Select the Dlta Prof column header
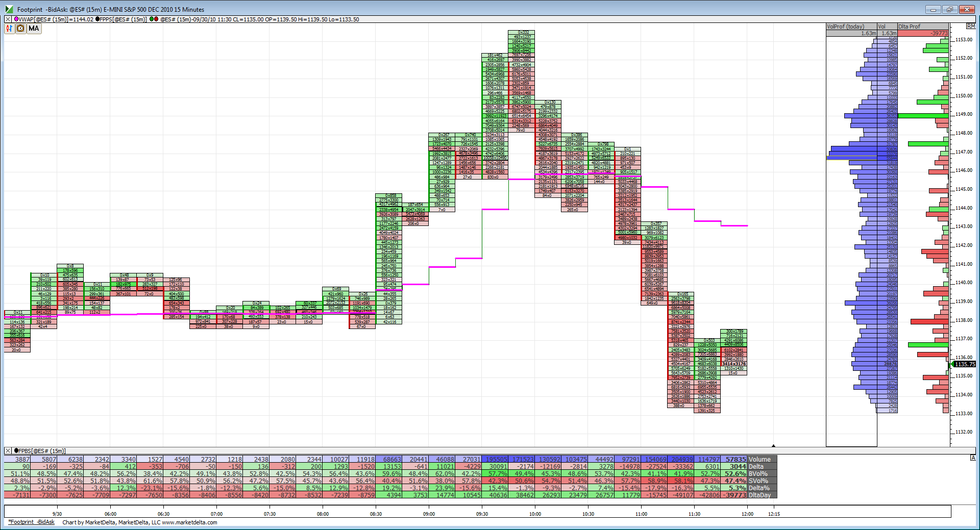Viewport: 980px width, 530px height. point(923,27)
